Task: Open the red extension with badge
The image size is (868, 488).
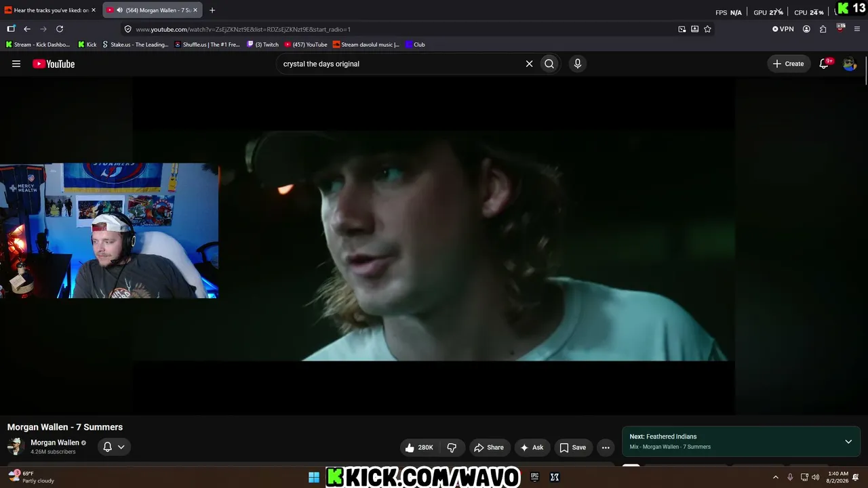Action: (x=841, y=28)
